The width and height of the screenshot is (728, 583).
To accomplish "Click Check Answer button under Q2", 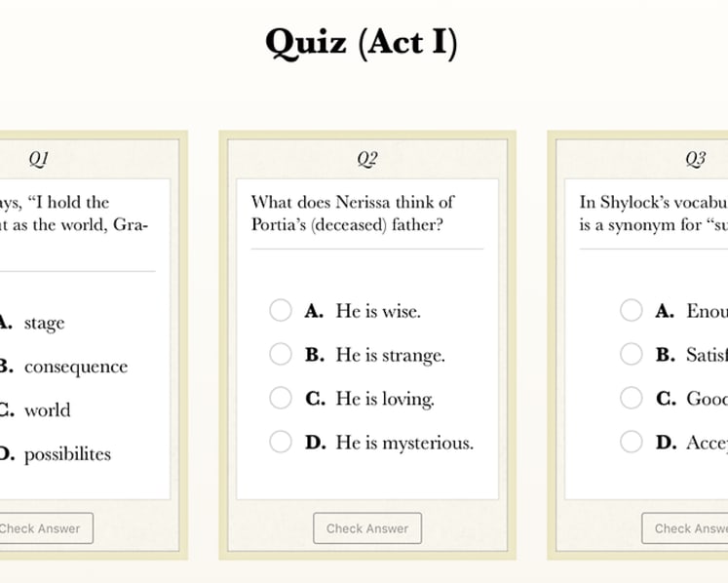I will click(x=367, y=528).
